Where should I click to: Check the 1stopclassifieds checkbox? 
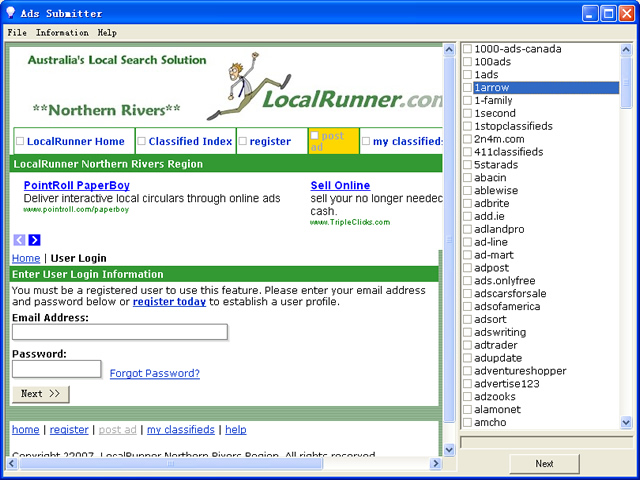point(467,126)
